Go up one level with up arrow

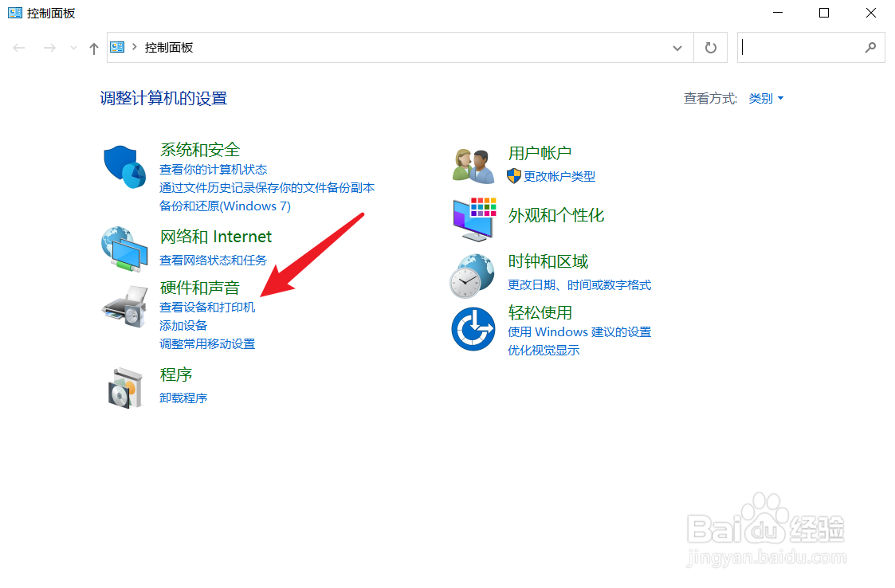coord(94,49)
